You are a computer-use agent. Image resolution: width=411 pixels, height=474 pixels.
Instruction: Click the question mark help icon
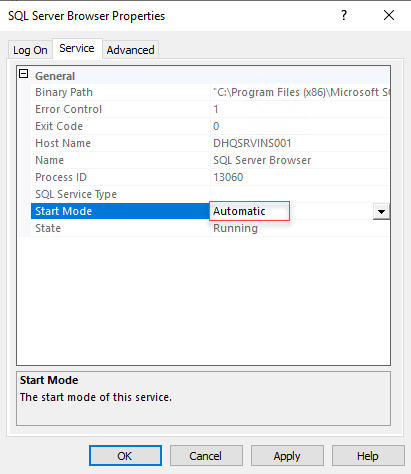click(344, 15)
